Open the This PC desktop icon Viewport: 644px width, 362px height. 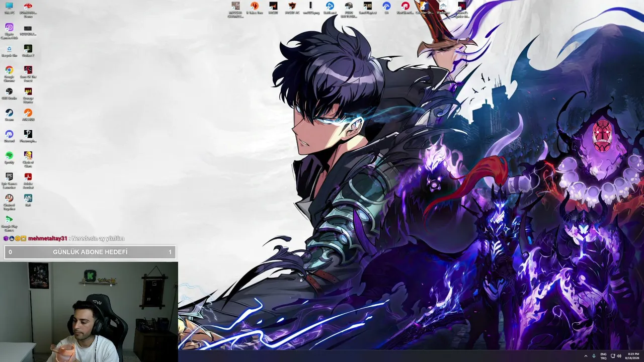[9, 8]
